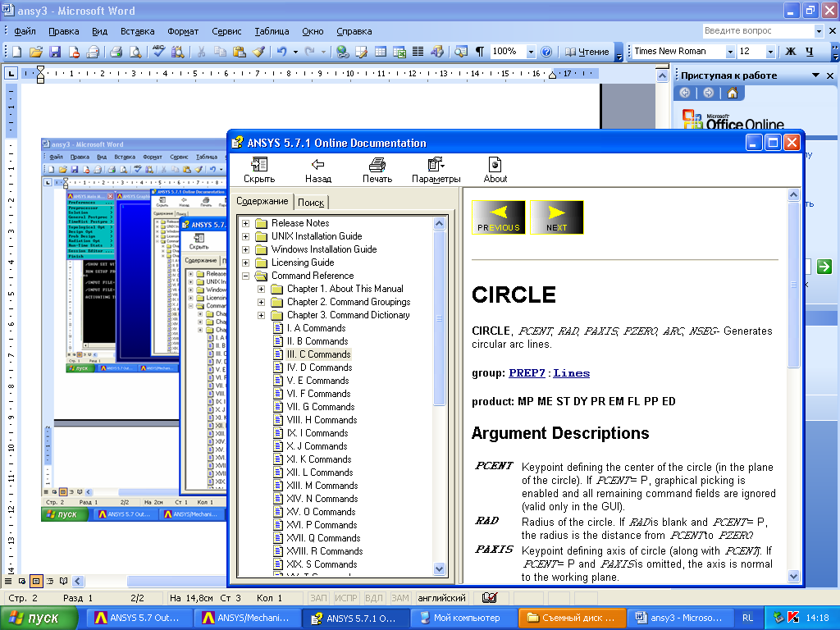Select XIII. M Commands tree item

[322, 486]
